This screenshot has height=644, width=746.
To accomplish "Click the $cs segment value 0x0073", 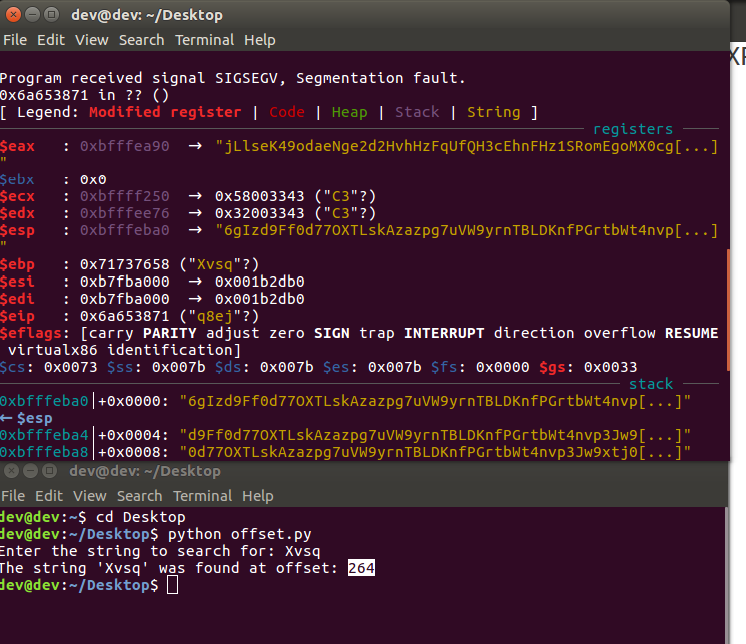I will [70, 367].
